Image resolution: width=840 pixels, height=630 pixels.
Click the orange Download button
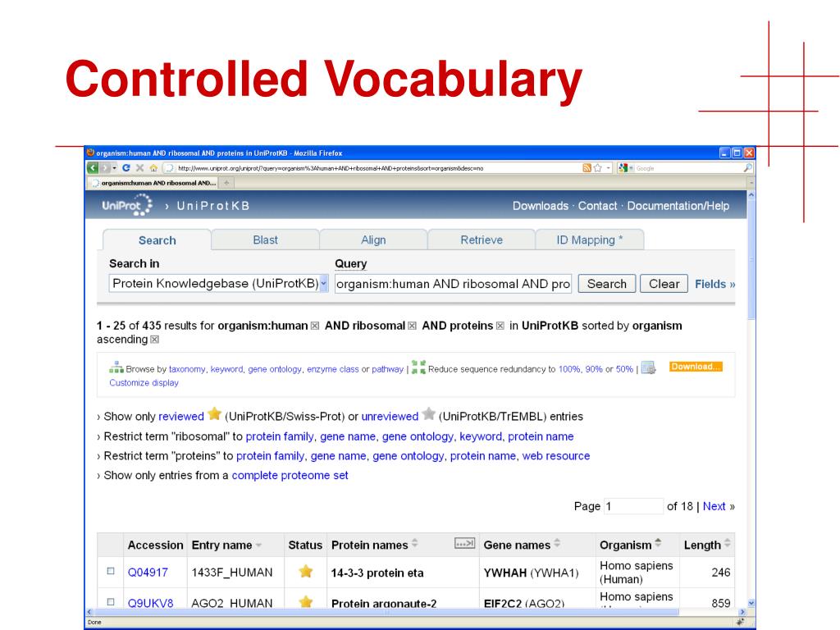point(696,367)
